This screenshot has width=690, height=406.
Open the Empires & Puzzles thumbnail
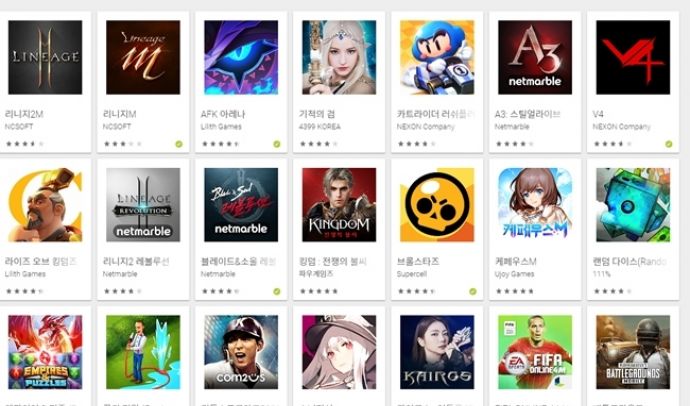point(45,352)
